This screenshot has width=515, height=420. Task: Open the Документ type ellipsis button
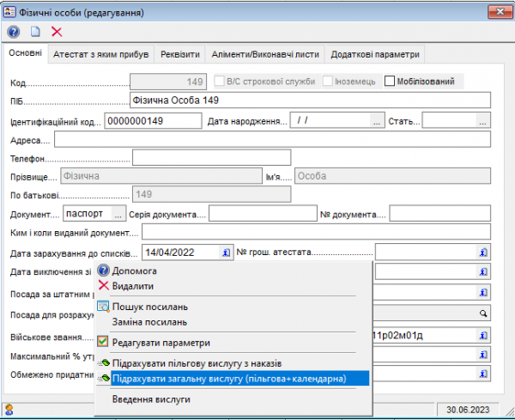coord(118,213)
